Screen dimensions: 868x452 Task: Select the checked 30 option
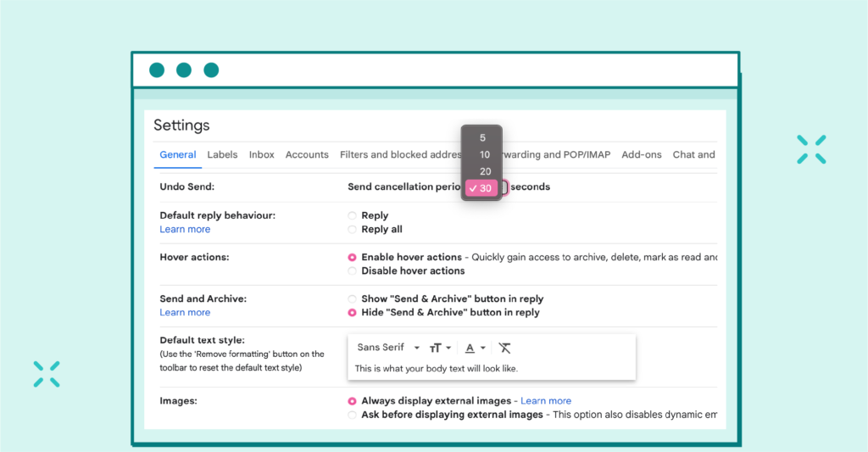(481, 188)
